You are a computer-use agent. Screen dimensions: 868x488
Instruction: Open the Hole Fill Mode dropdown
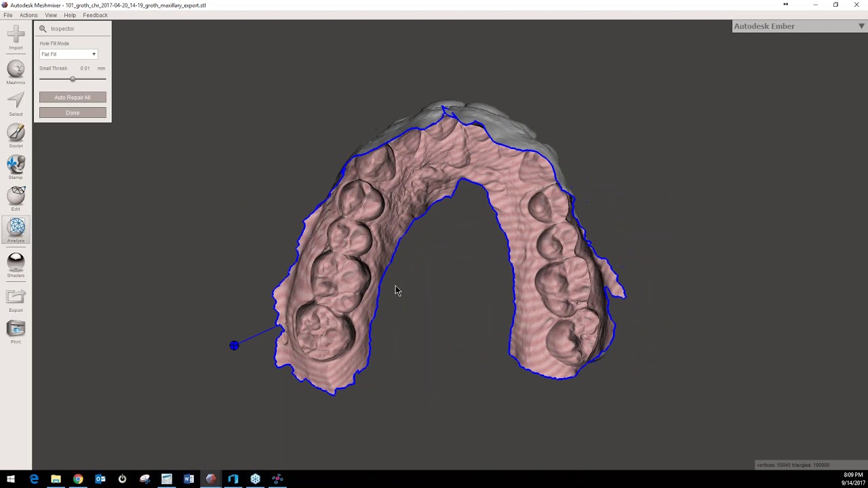point(68,54)
